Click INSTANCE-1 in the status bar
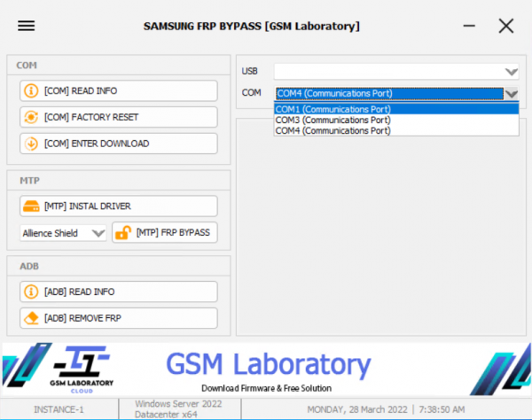 [x=59, y=409]
